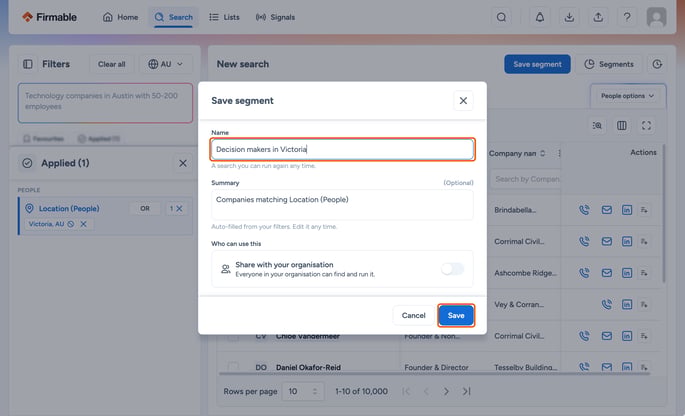The width and height of the screenshot is (685, 416).
Task: Toggle fullscreen table view
Action: pos(646,126)
